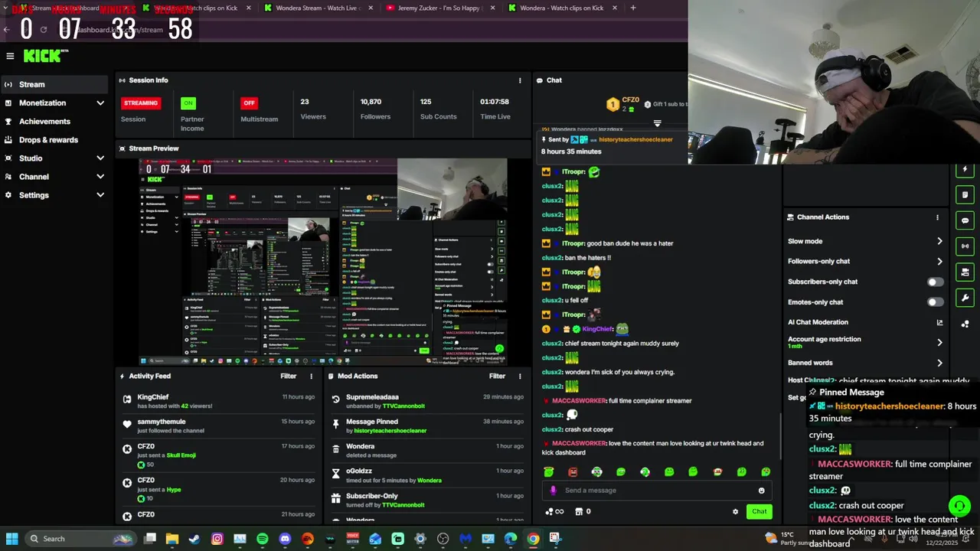The height and width of the screenshot is (551, 980).
Task: Click the Stream Preview thumbnail
Action: 323,262
